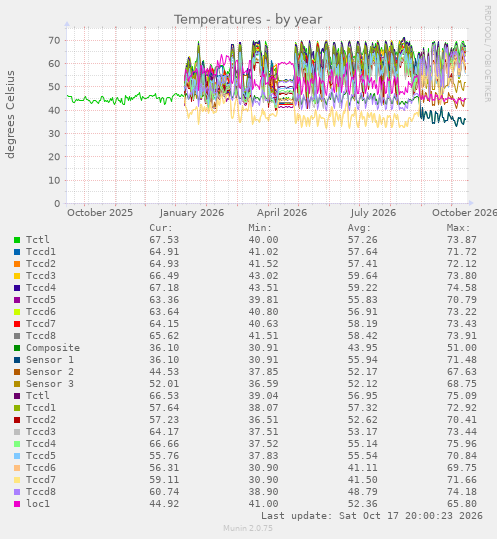Click the 'Sensor 1' legend label
Viewport: 497px width, 539px height.
tap(50, 360)
